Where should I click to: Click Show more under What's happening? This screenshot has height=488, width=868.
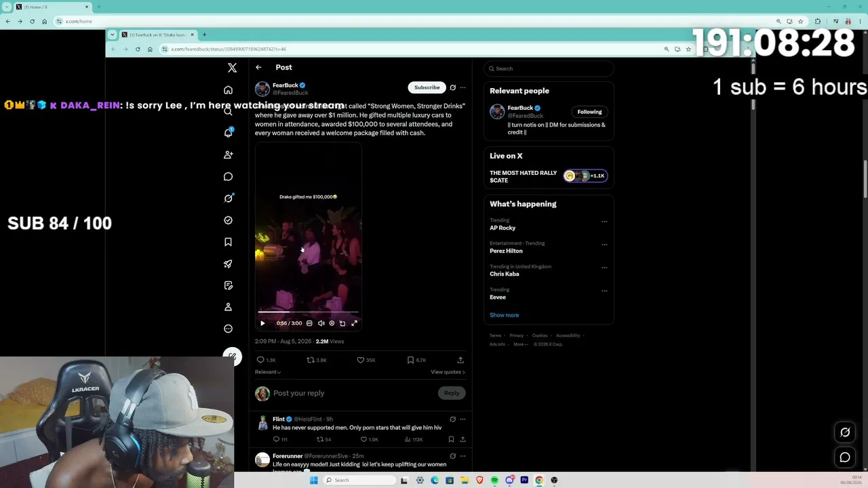(x=504, y=315)
